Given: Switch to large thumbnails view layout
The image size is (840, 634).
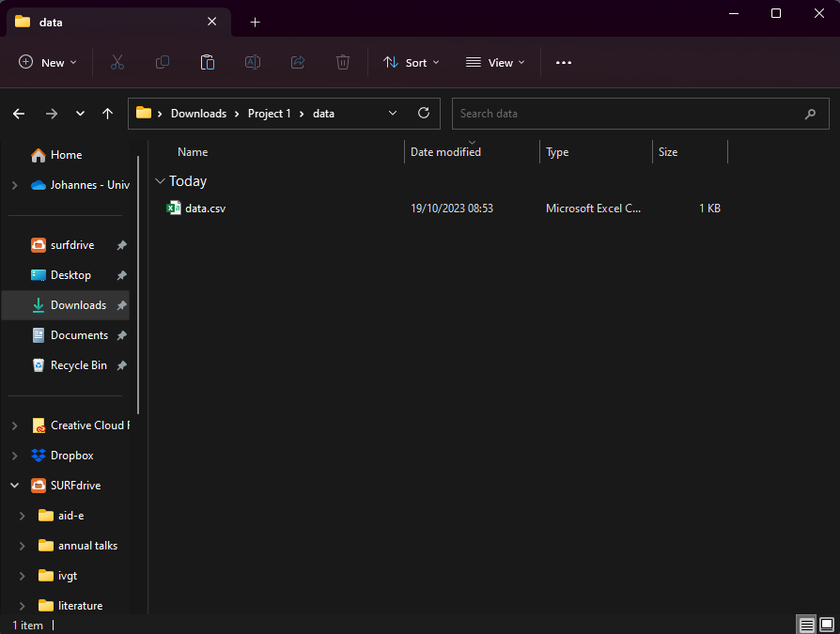Looking at the screenshot, I should click(x=827, y=625).
